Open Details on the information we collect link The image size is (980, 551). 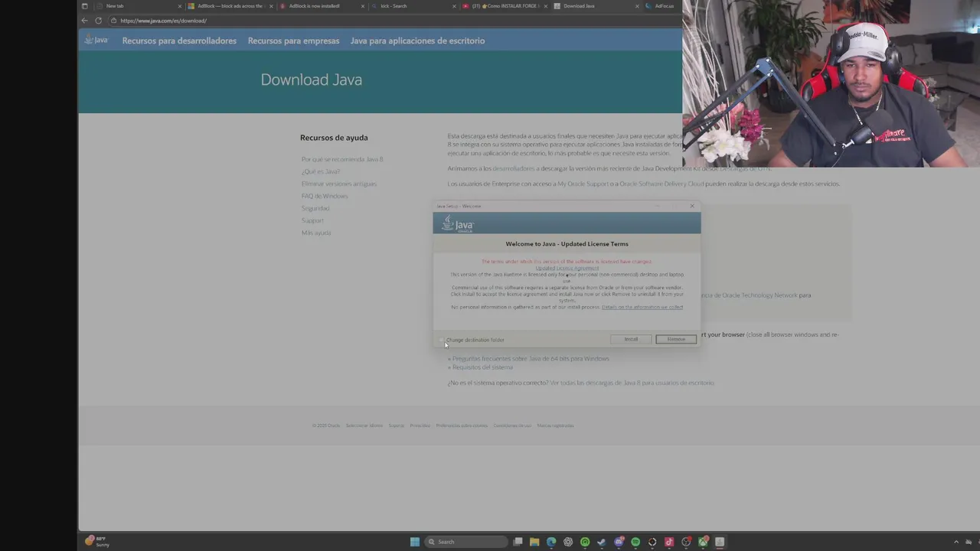coord(642,307)
